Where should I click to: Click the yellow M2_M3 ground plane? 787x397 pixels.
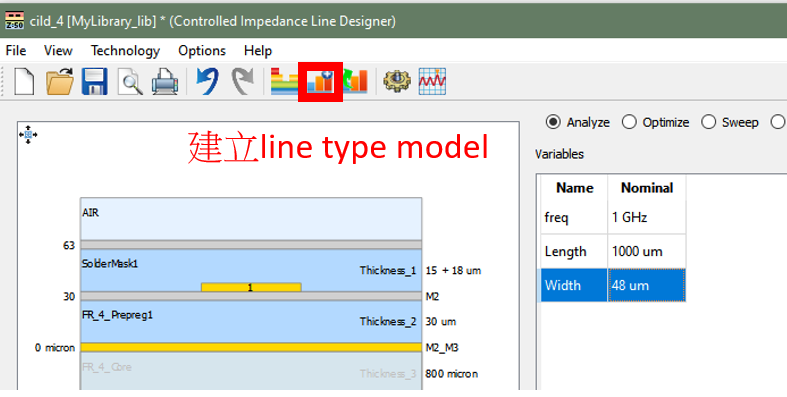point(251,347)
